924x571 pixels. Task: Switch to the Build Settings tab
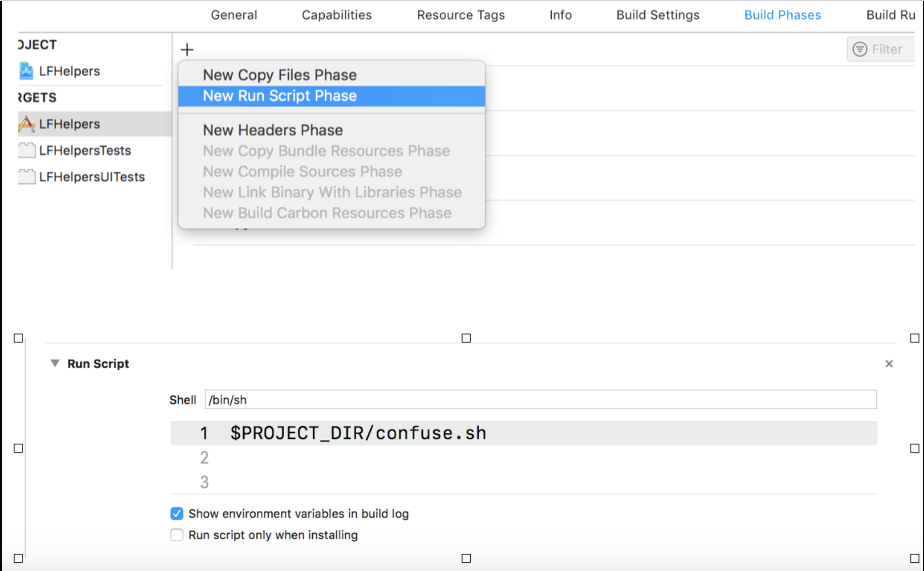[x=657, y=15]
